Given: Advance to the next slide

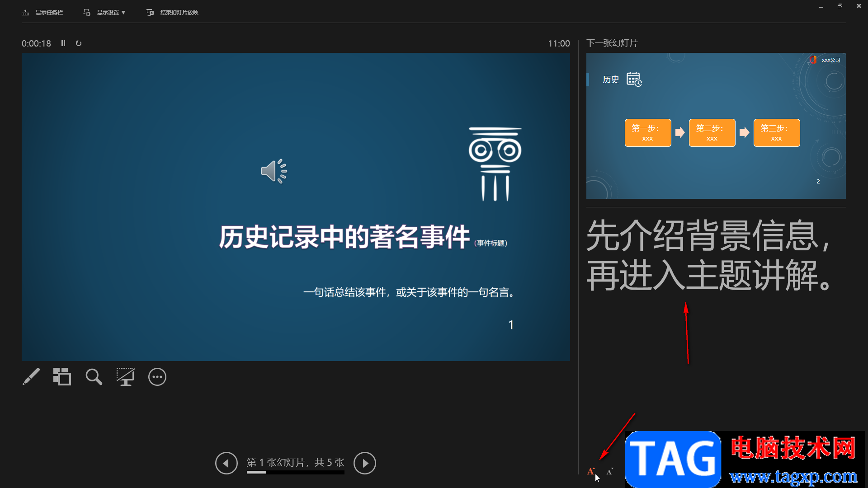Looking at the screenshot, I should pyautogui.click(x=364, y=463).
